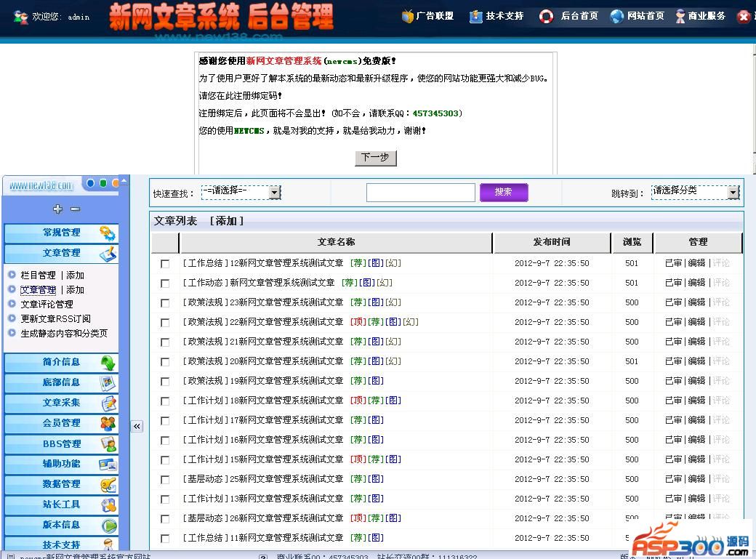This screenshot has width=756, height=559.
Task: Collapse the sidebar with the double-arrow icon
Action: pyautogui.click(x=137, y=427)
